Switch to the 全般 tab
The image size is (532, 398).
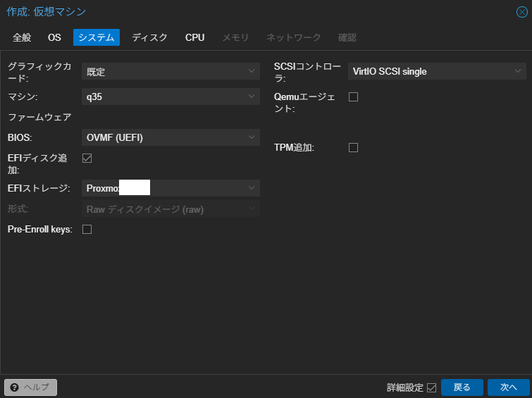[x=22, y=37]
